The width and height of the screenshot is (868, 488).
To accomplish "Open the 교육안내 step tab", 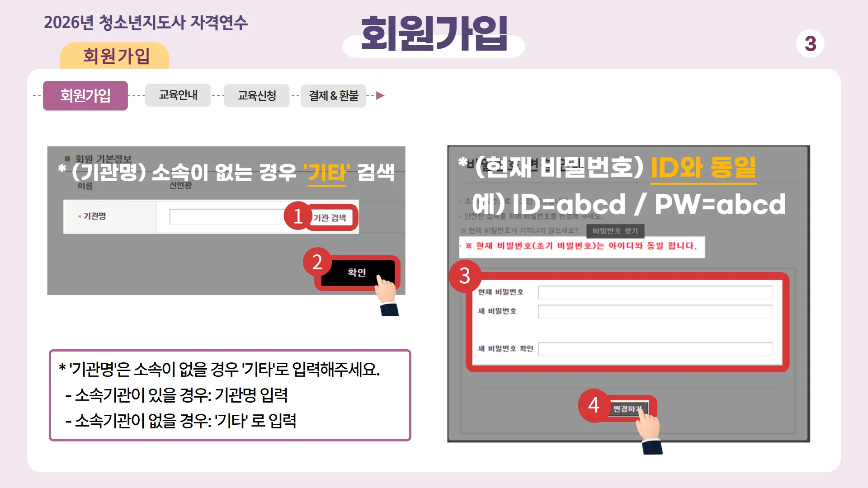I will pyautogui.click(x=178, y=95).
